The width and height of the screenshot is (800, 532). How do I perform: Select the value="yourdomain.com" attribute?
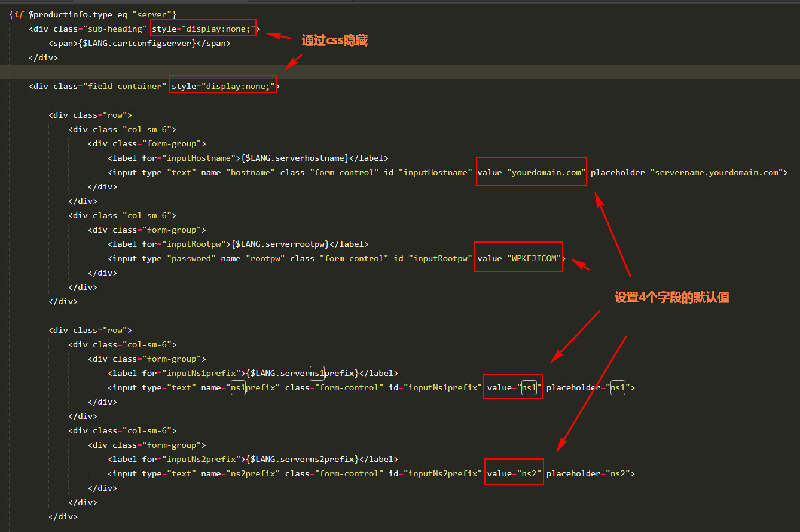click(531, 172)
